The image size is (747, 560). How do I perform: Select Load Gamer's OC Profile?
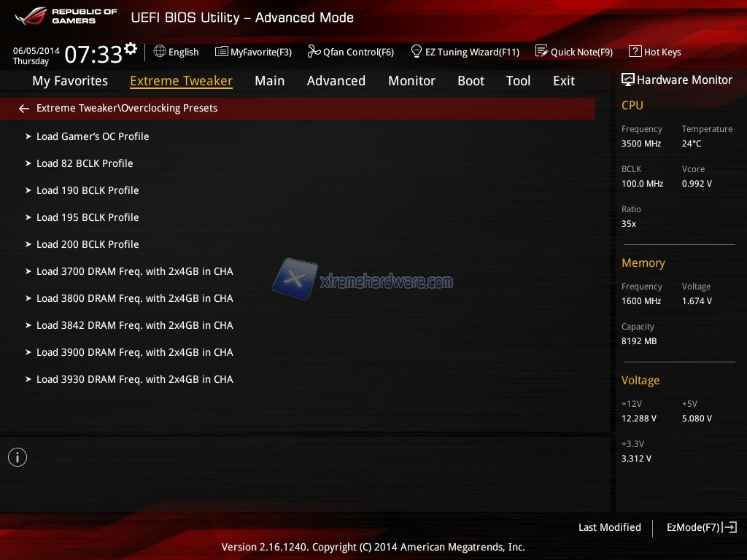(93, 136)
